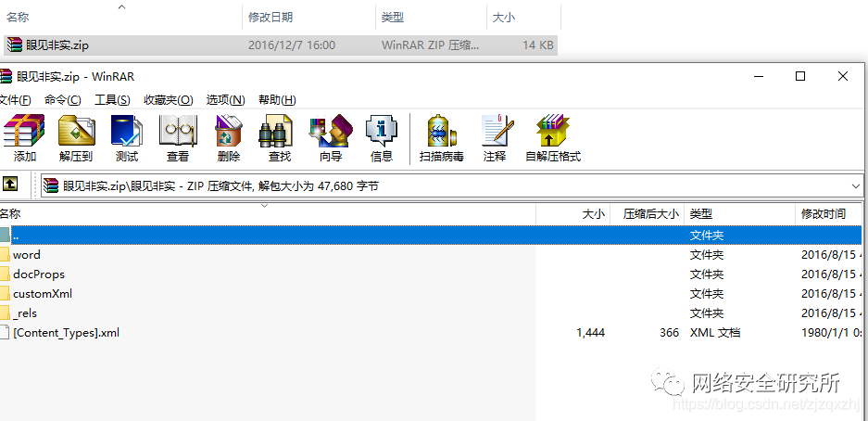This screenshot has width=868, height=421.
Task: Run the 测试 (Test) archive tool
Action: [x=127, y=138]
